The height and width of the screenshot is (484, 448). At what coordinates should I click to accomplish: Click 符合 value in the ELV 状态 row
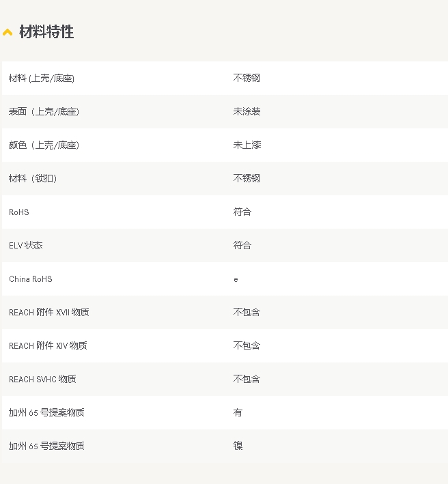pyautogui.click(x=242, y=246)
